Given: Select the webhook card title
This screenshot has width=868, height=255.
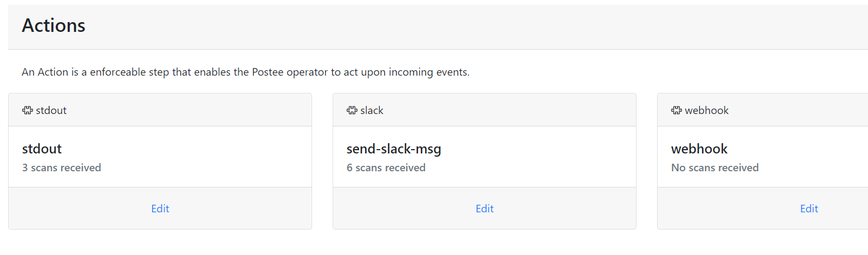Looking at the screenshot, I should point(699,149).
